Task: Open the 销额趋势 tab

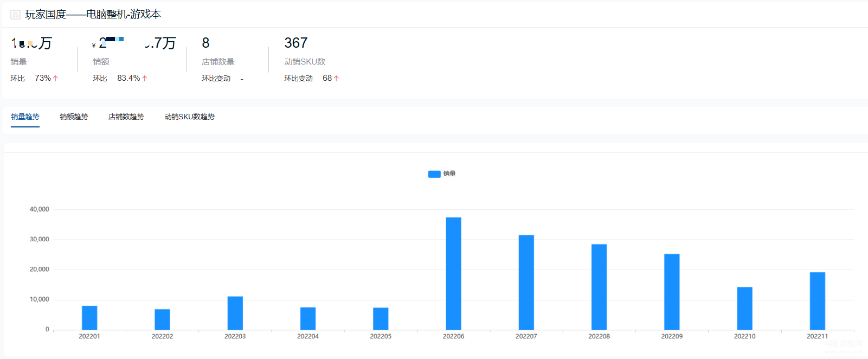Action: tap(74, 117)
